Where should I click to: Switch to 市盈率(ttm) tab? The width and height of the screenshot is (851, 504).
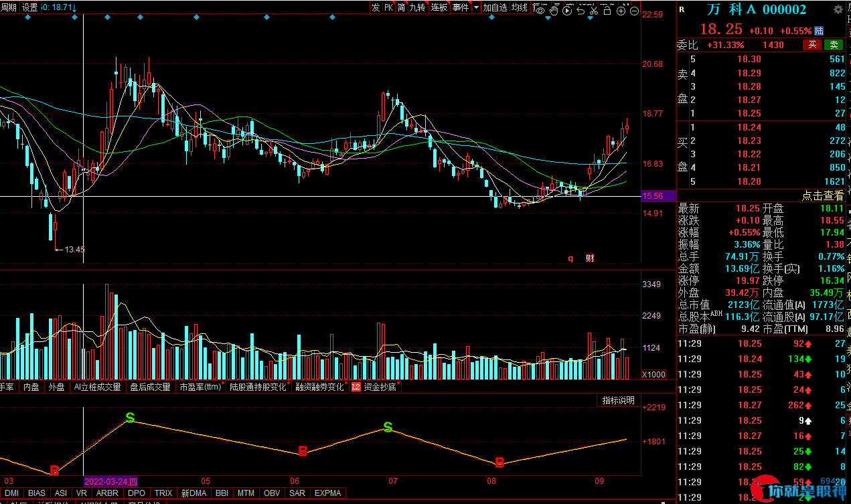click(x=200, y=387)
